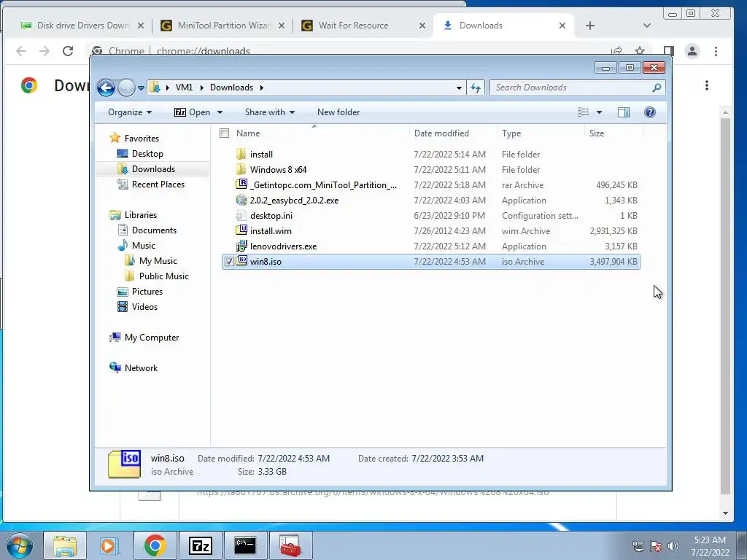Open the Public Music folder
This screenshot has height=560, width=747.
coord(163,276)
